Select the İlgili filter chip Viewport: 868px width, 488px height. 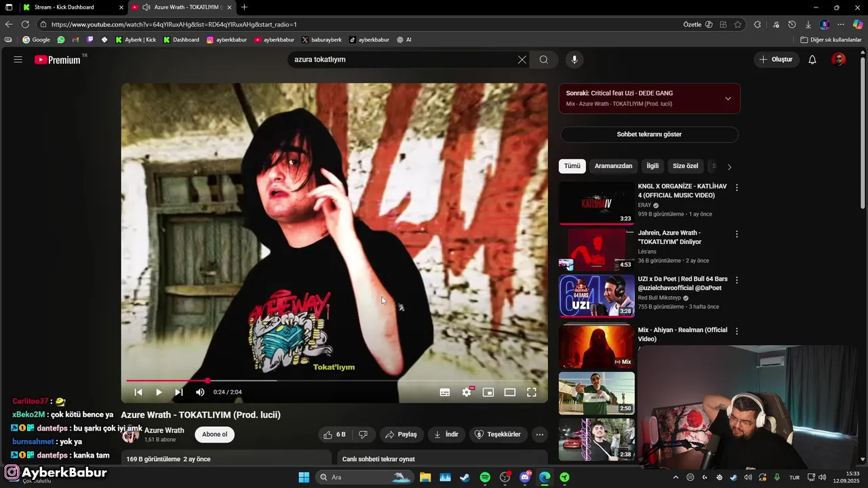click(x=652, y=166)
